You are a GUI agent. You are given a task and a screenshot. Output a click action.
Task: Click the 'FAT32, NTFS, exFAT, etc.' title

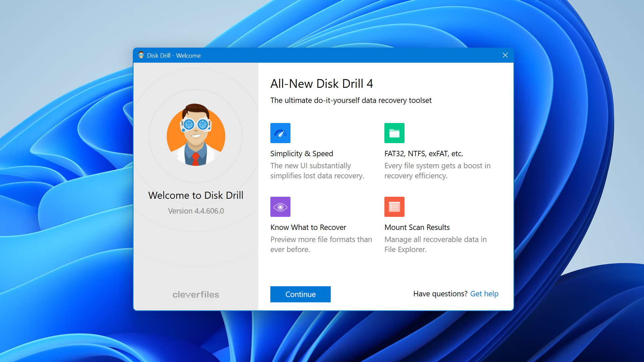tap(424, 154)
